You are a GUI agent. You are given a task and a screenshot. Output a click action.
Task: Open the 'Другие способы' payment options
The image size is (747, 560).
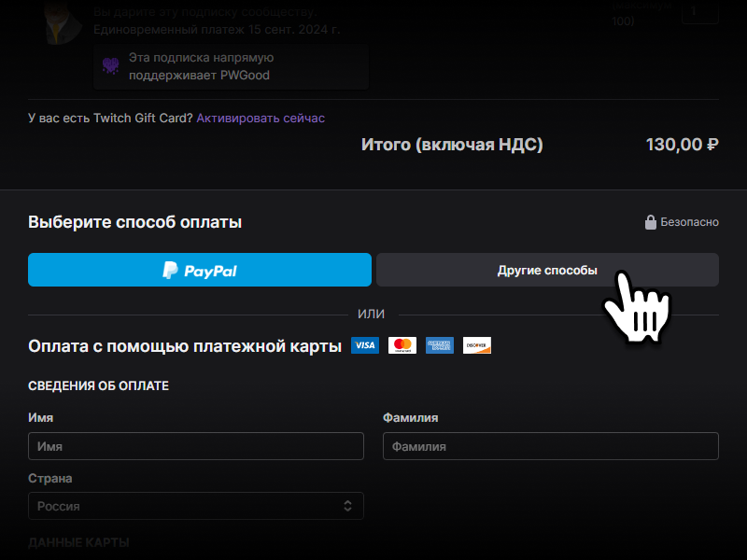point(547,270)
